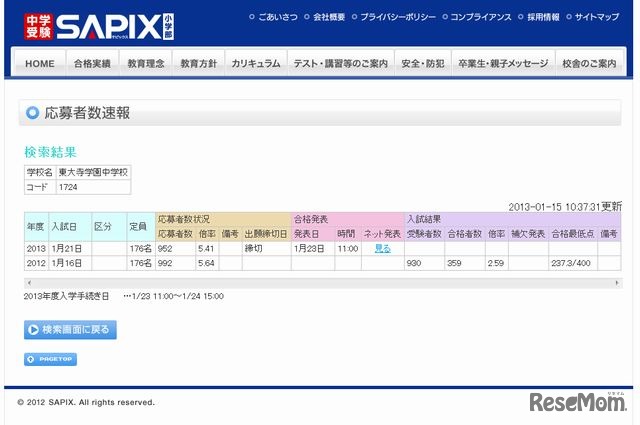Image resolution: width=640 pixels, height=425 pixels.
Task: Click the ratio value 5.64
Action: (x=206, y=263)
